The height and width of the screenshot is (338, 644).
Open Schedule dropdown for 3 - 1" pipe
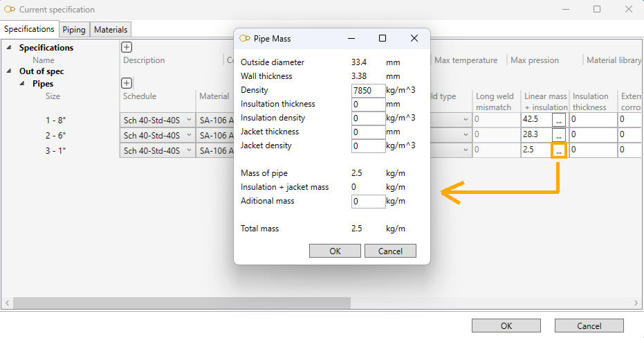coord(189,150)
